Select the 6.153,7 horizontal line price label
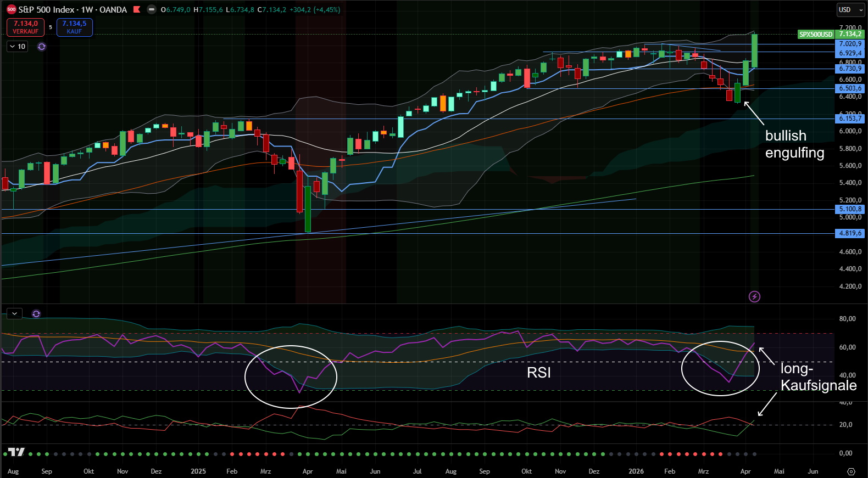This screenshot has height=478, width=868. (850, 119)
